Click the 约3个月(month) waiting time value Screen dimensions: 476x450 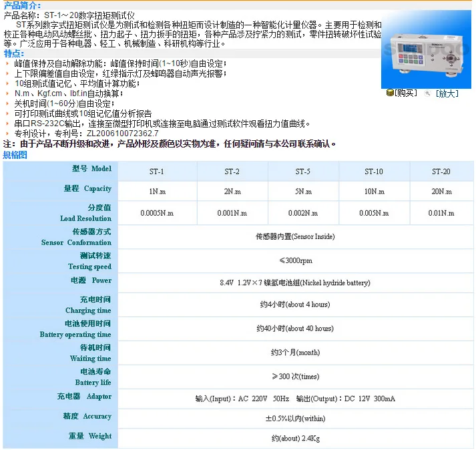point(295,353)
